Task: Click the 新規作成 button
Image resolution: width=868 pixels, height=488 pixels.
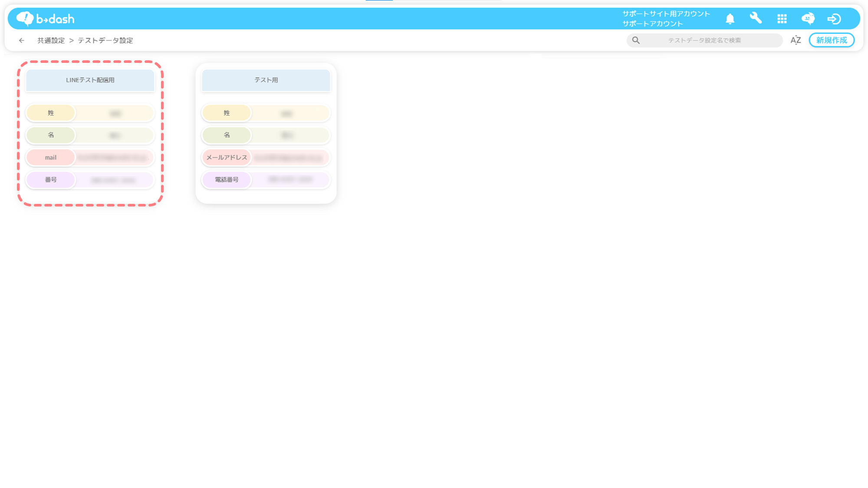Action: coord(831,40)
